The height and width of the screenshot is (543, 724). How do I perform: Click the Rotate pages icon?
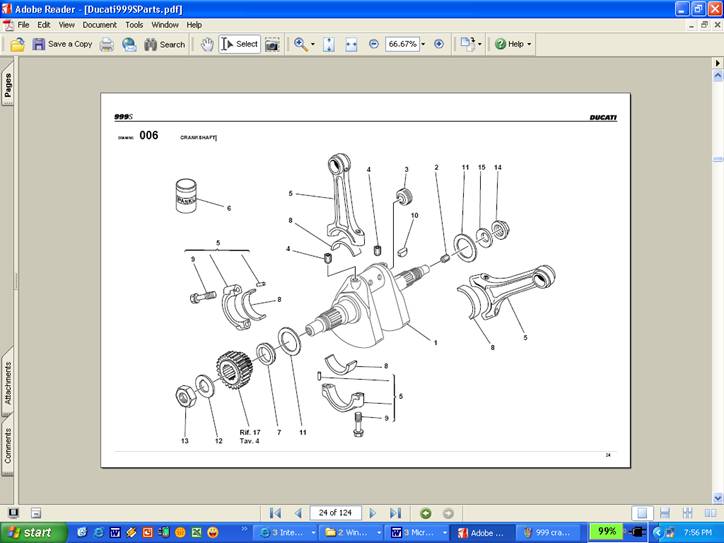point(467,44)
